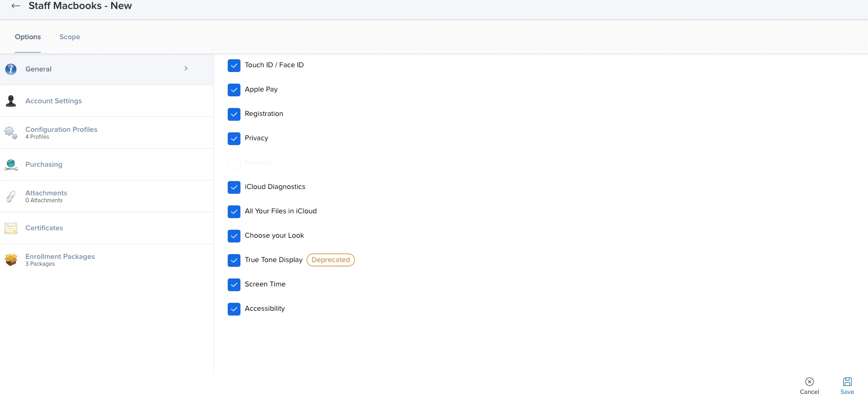This screenshot has width=868, height=405.
Task: Go back using the left arrow icon
Action: (x=16, y=6)
